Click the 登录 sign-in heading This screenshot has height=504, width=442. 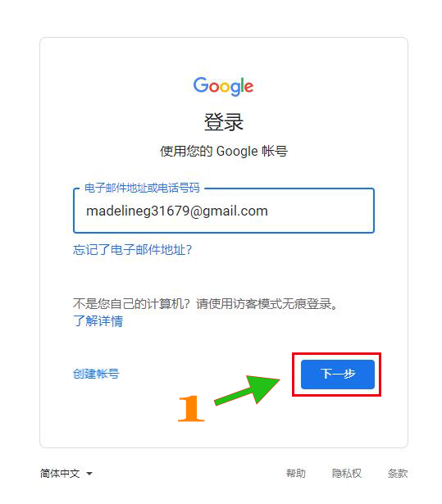pos(224,122)
